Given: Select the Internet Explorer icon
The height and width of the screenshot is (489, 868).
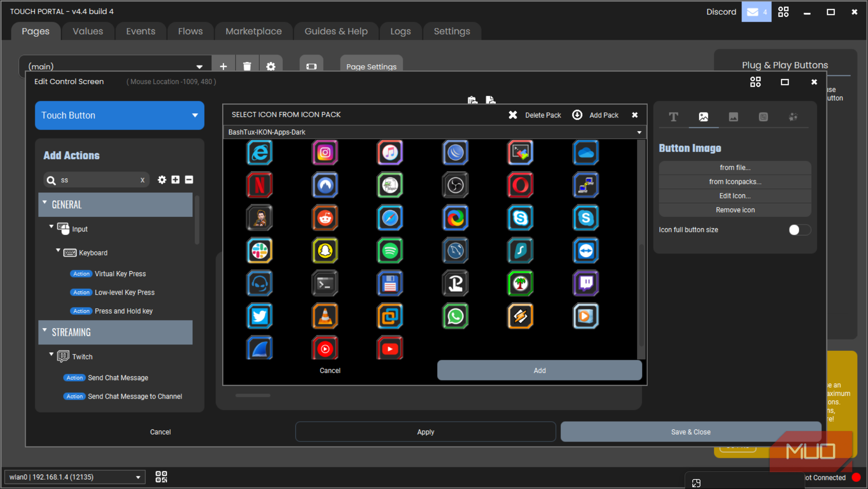Looking at the screenshot, I should 260,152.
